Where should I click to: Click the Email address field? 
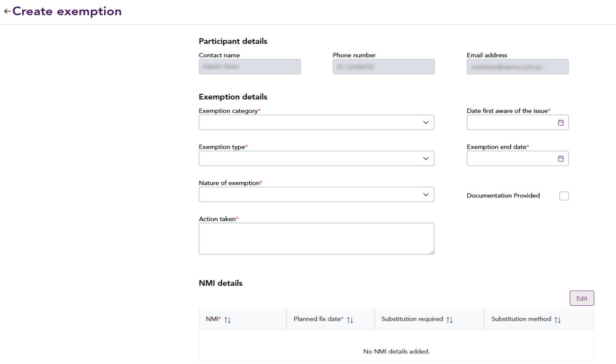[x=517, y=67]
